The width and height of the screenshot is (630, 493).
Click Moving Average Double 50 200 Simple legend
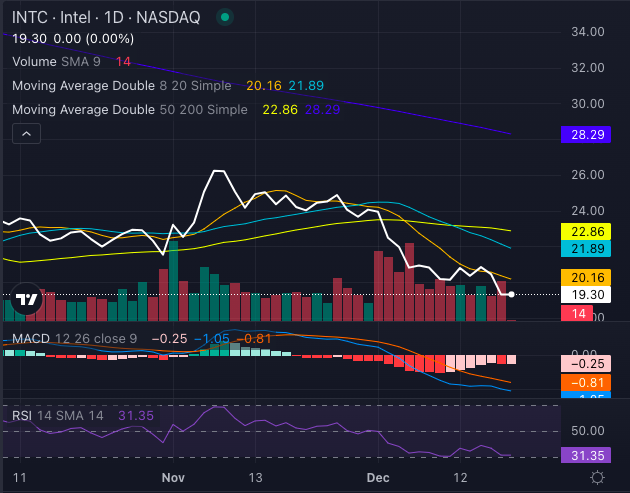(129, 110)
